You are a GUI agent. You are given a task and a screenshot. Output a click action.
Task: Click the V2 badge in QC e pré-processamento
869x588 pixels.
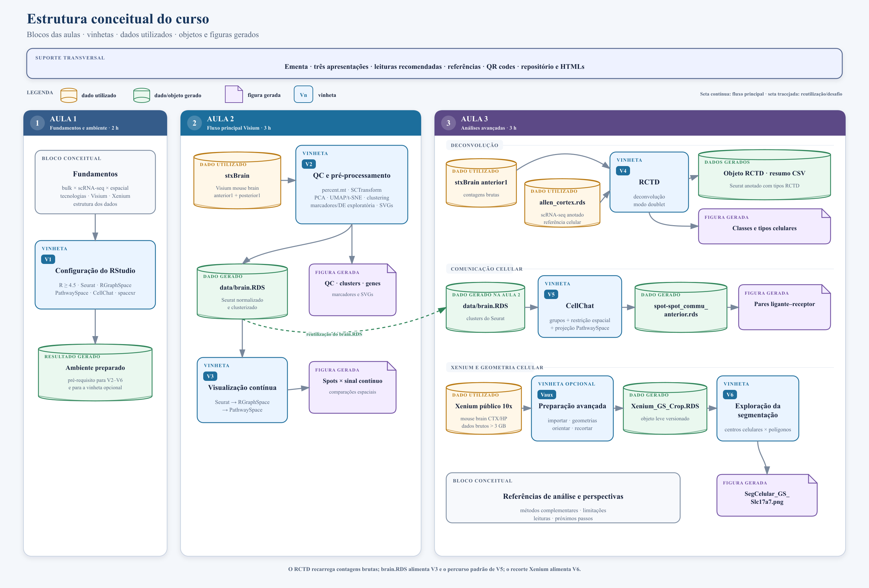pyautogui.click(x=308, y=164)
